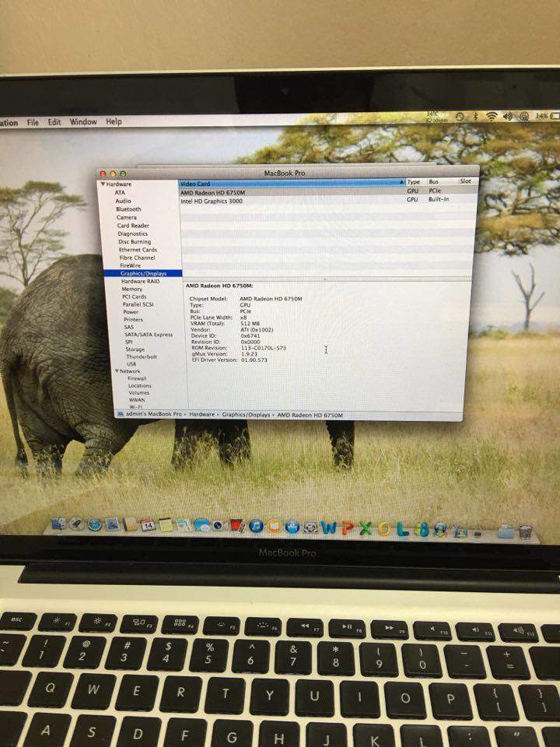Viewport: 560px width, 747px height.
Task: Select Printers in the sidebar
Action: [133, 319]
